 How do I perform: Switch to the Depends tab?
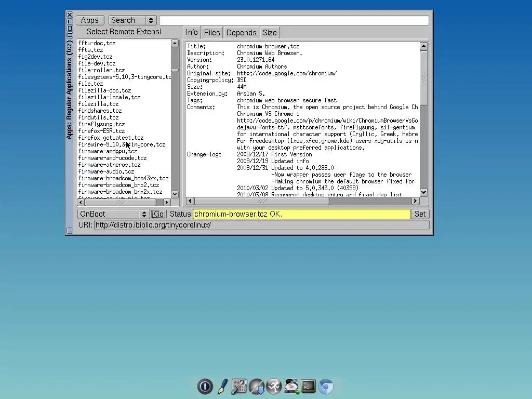(x=241, y=33)
